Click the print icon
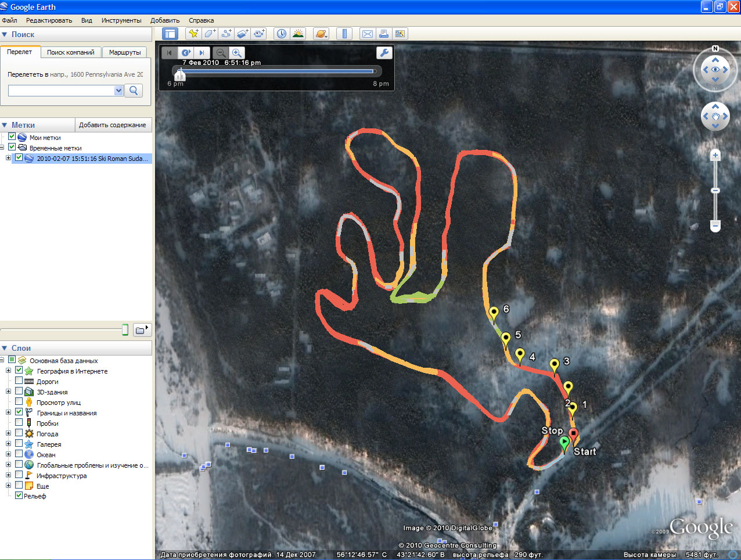741x560 pixels. pyautogui.click(x=384, y=34)
